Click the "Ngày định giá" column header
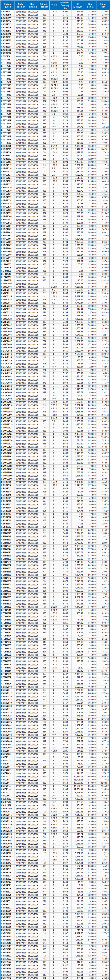 coord(33,5)
